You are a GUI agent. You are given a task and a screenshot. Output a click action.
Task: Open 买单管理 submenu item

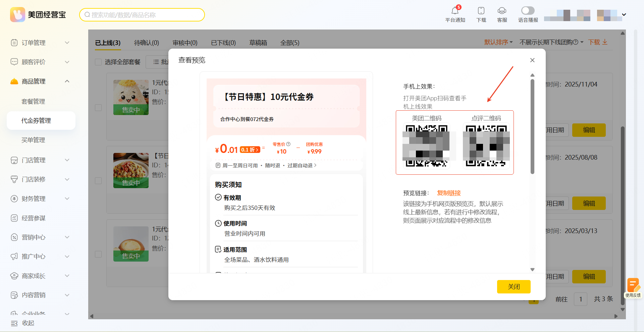click(33, 140)
